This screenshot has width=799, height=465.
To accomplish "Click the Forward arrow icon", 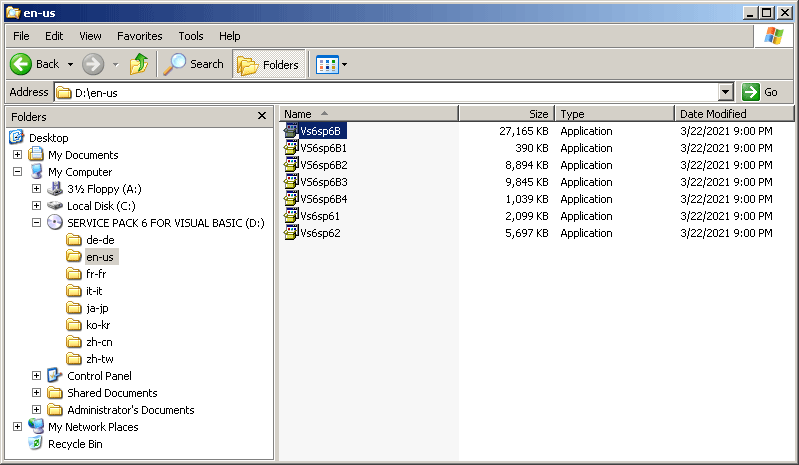I will click(x=93, y=64).
